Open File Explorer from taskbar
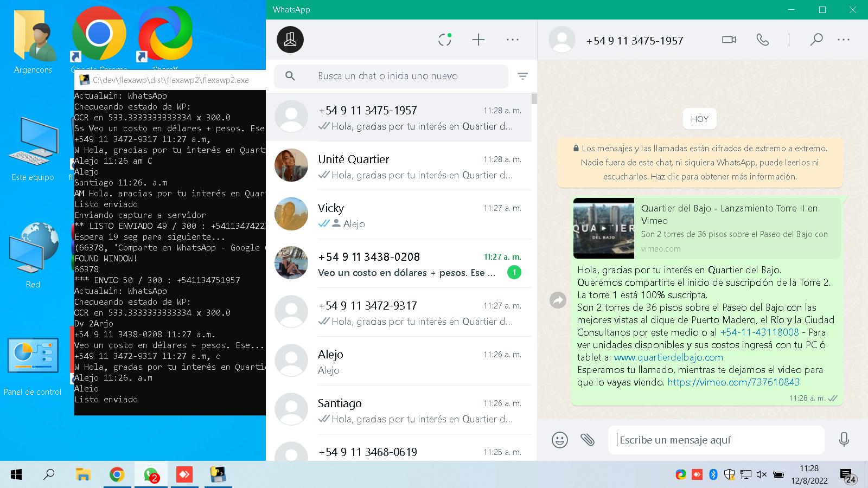This screenshot has height=488, width=868. [x=83, y=475]
